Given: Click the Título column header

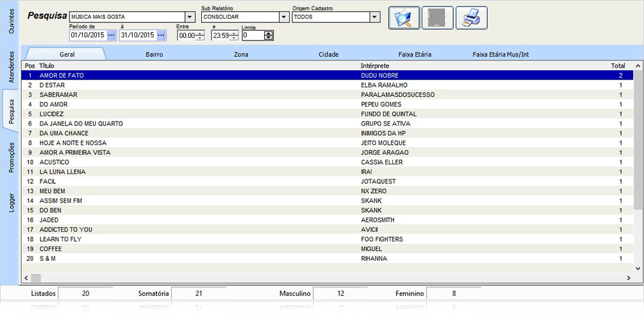Looking at the screenshot, I should pyautogui.click(x=47, y=66).
